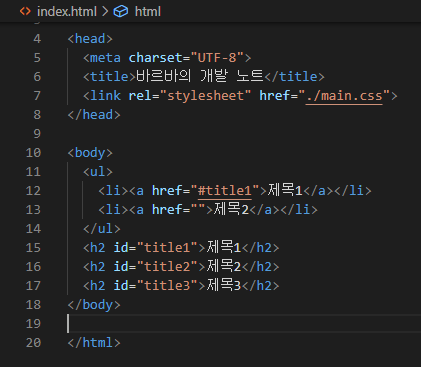
Task: Select line number 12
Action: click(x=33, y=191)
